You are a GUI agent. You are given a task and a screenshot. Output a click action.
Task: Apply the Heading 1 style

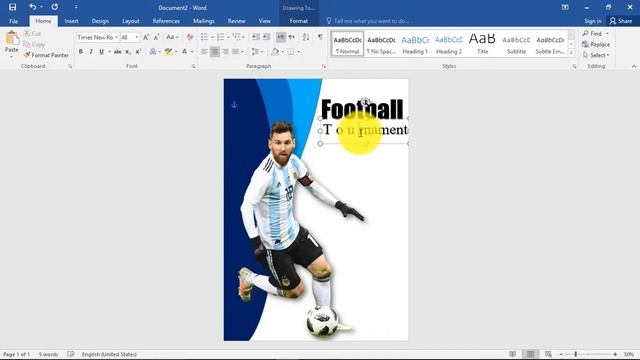pyautogui.click(x=415, y=44)
